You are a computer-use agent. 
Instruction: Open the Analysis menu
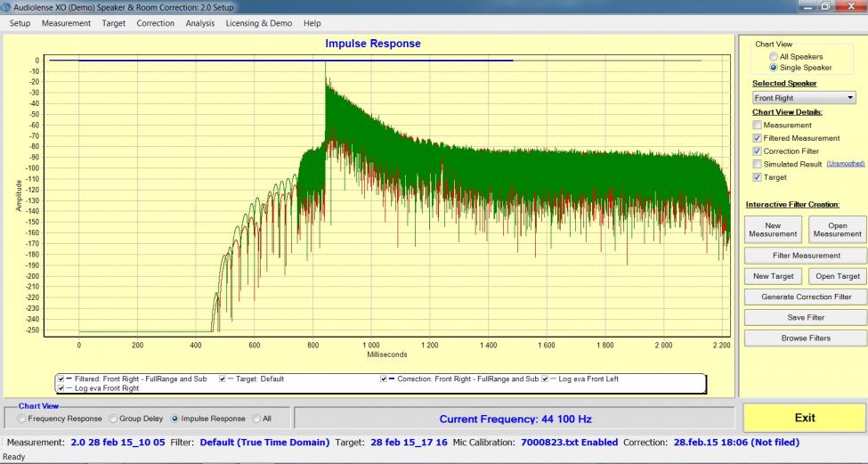click(x=199, y=23)
